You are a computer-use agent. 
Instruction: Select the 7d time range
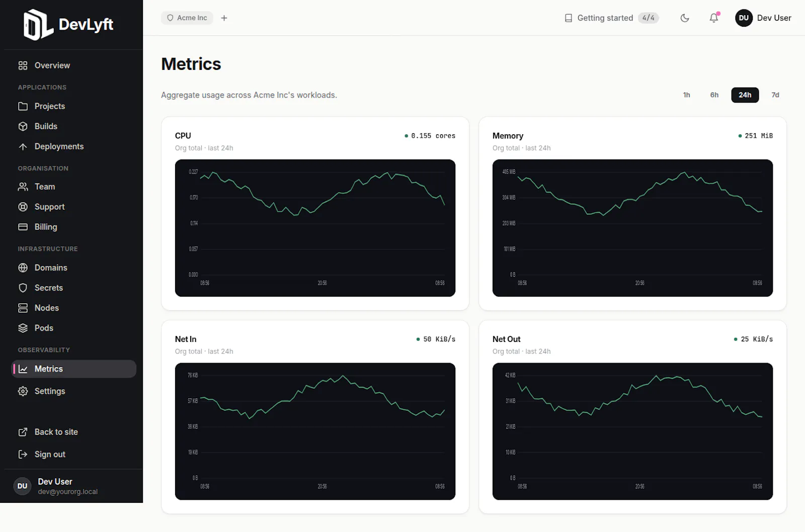775,95
